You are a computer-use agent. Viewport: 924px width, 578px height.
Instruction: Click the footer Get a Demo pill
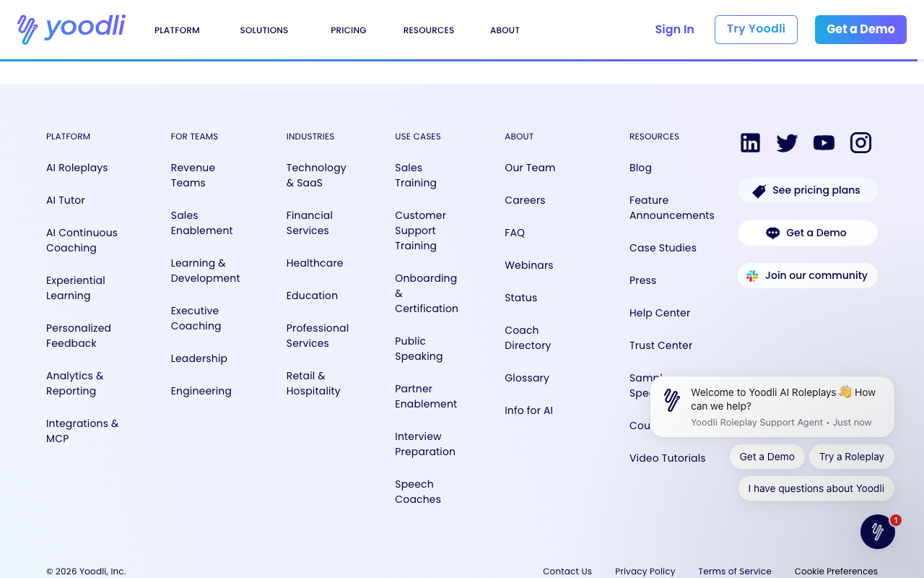[808, 233]
